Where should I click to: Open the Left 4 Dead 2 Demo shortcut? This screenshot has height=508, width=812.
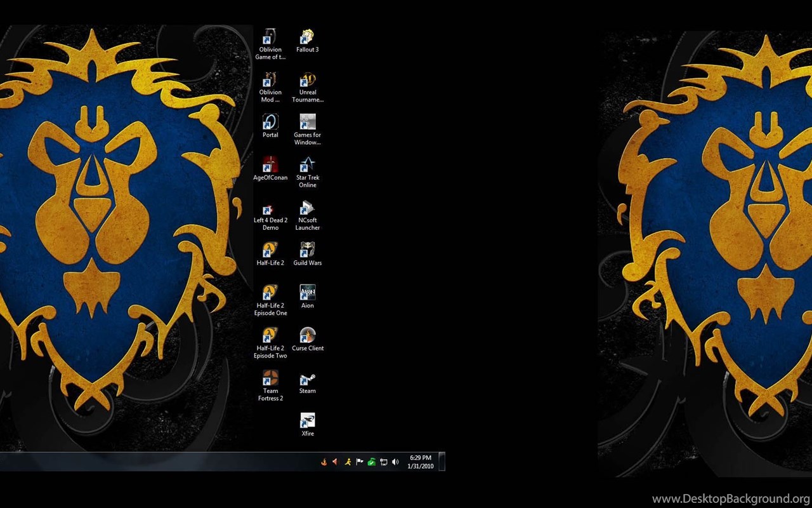pos(270,215)
